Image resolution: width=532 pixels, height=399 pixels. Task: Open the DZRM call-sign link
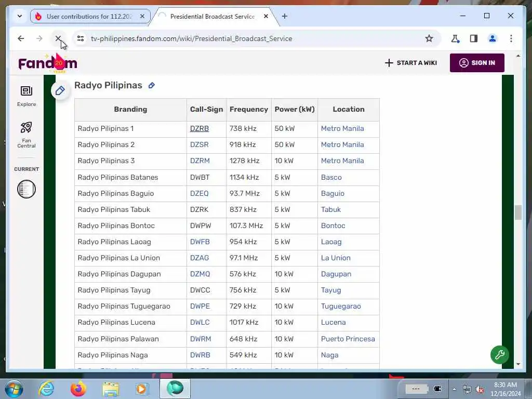coord(200,161)
